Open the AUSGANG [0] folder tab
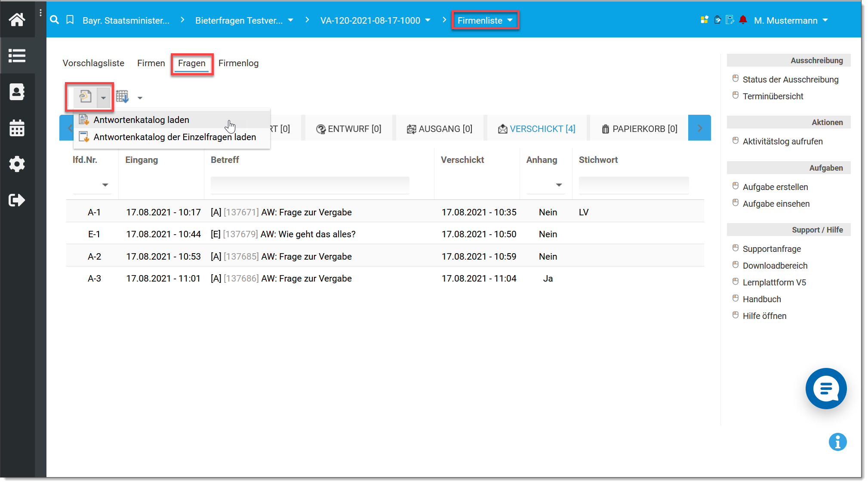Image resolution: width=868 pixels, height=484 pixels. pyautogui.click(x=440, y=129)
